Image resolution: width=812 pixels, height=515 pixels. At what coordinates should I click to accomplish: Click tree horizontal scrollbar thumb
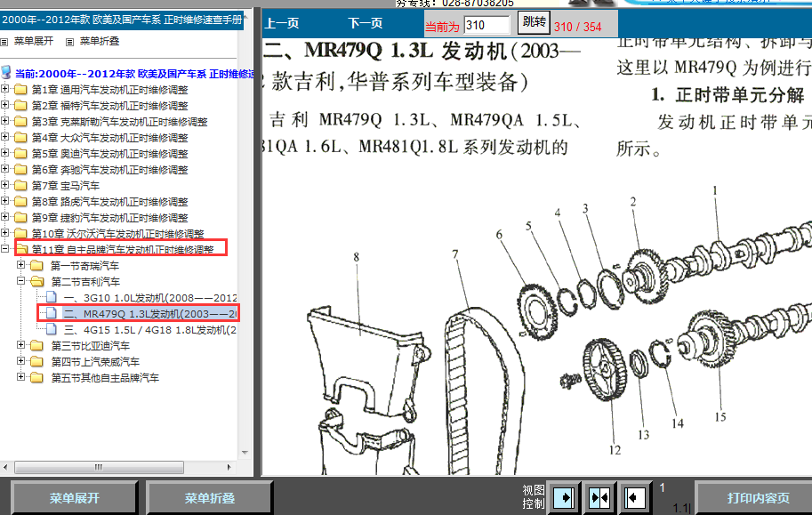point(99,467)
